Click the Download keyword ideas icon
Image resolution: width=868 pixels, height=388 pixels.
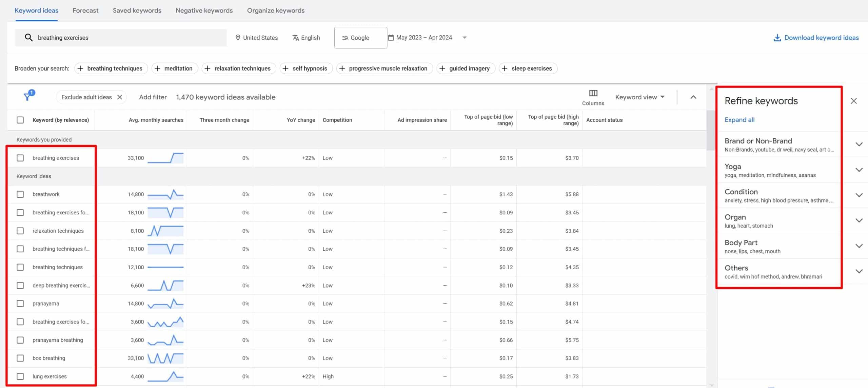777,38
